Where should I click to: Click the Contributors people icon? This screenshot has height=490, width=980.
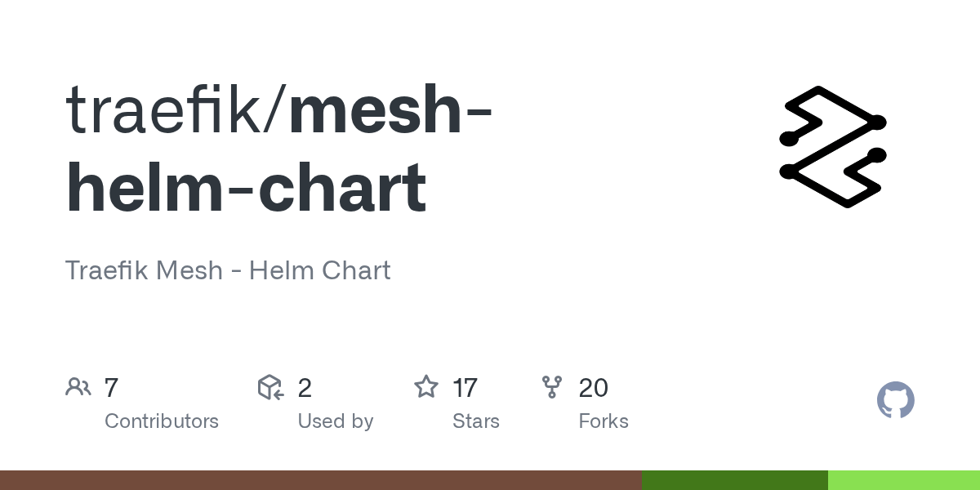[78, 387]
